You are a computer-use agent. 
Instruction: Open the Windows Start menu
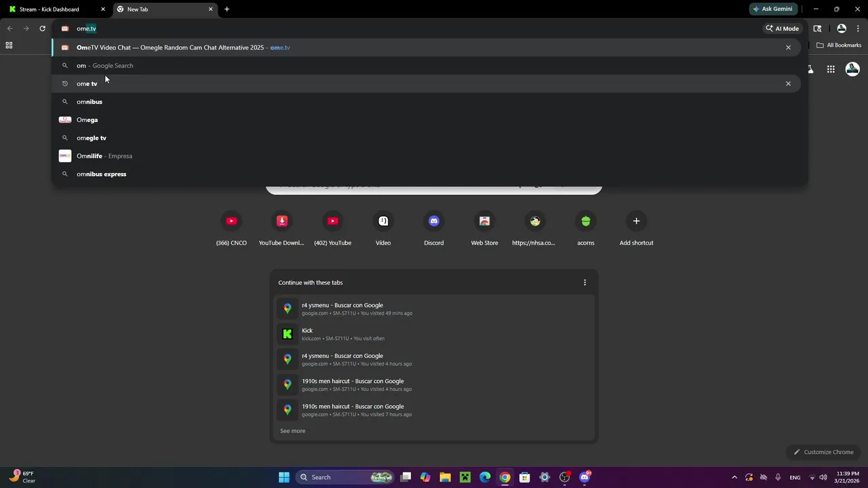(284, 477)
